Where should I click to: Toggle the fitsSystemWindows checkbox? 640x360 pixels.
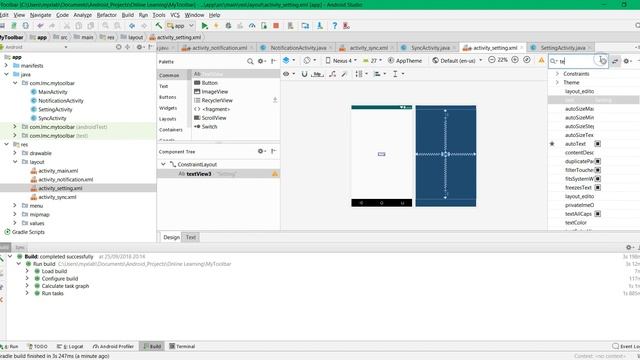click(x=598, y=179)
